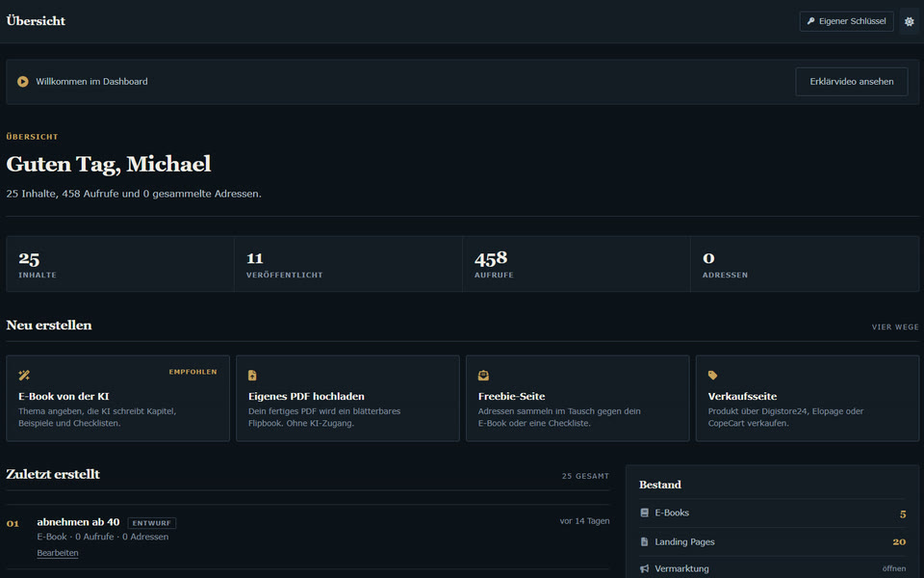Image resolution: width=924 pixels, height=578 pixels.
Task: Click the öffnen link next to Vermarktung
Action: [894, 568]
